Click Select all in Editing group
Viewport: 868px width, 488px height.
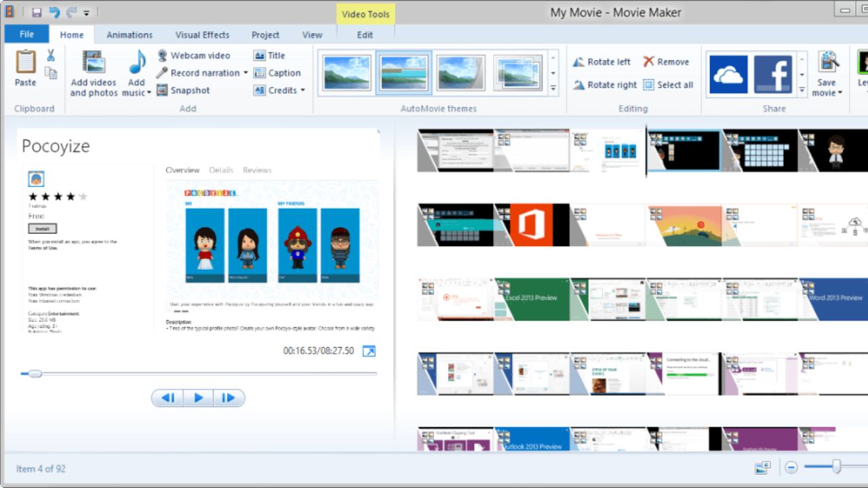pos(668,85)
